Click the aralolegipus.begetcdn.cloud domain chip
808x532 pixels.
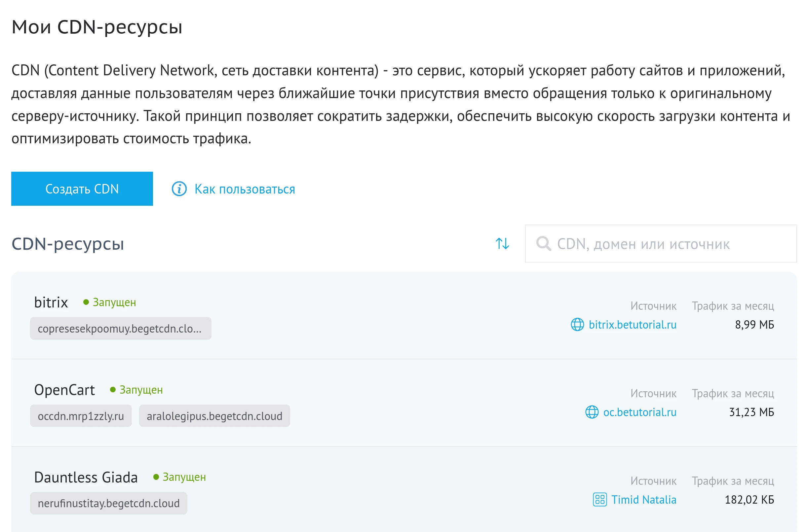tap(214, 416)
